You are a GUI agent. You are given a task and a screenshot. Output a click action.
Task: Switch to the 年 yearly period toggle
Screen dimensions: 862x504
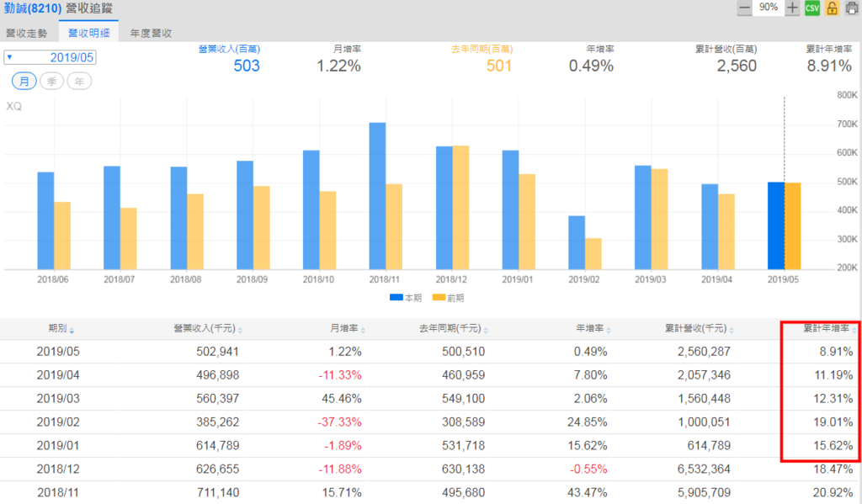(79, 82)
